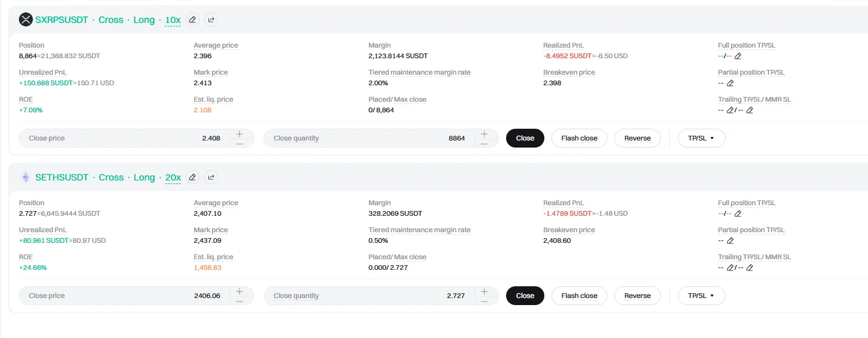The height and width of the screenshot is (338, 868).
Task: Edit SXRPSUSDT trailing TP/SL pencil
Action: (730, 111)
